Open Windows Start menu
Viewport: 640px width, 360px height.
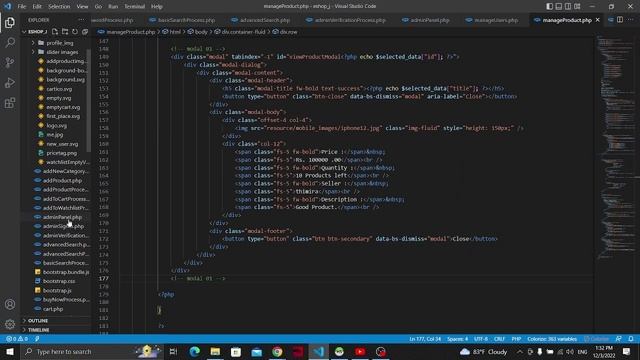10,351
